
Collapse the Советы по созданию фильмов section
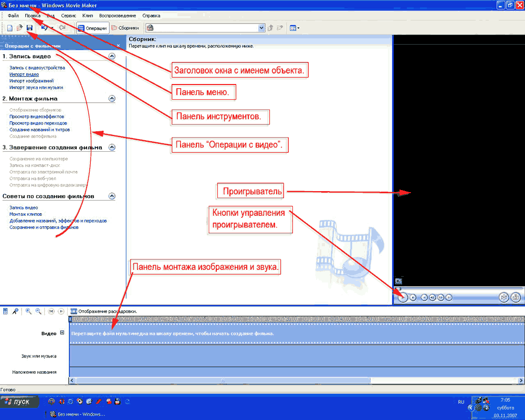pos(112,196)
